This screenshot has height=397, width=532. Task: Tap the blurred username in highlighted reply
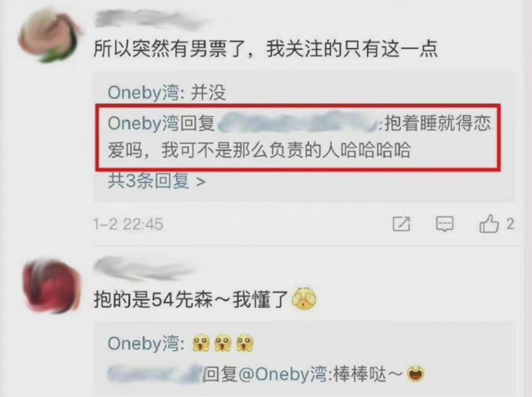click(298, 122)
